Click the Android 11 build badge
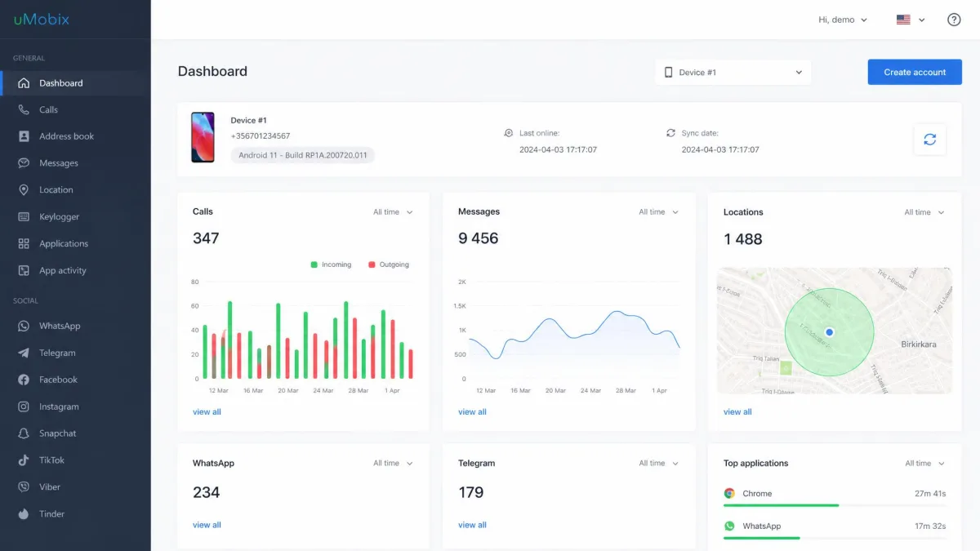Image resolution: width=980 pixels, height=551 pixels. pos(302,155)
